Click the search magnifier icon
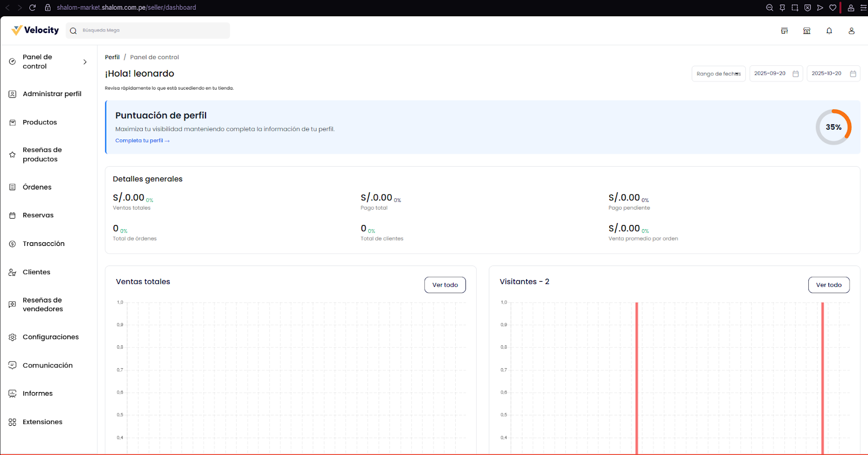 tap(73, 31)
